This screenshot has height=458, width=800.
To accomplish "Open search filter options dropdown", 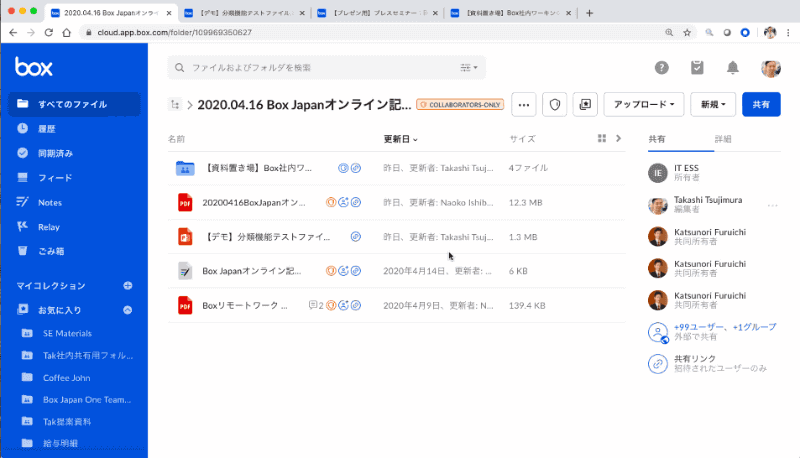I will pyautogui.click(x=469, y=67).
